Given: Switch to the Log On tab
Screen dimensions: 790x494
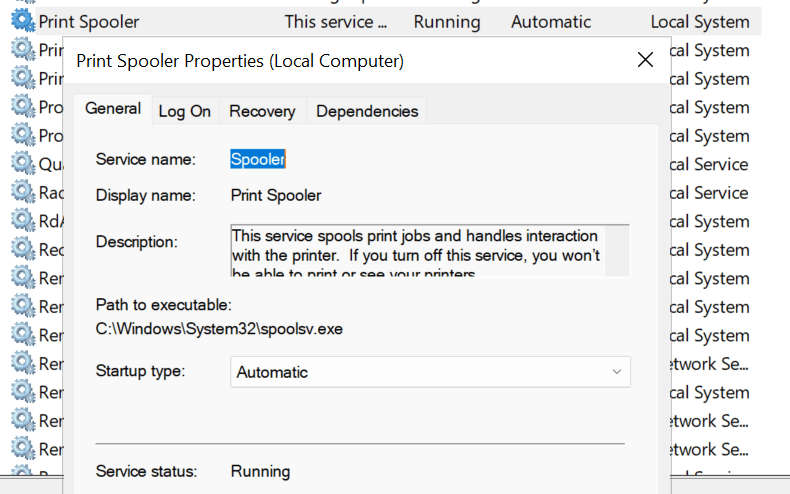Looking at the screenshot, I should (x=184, y=111).
